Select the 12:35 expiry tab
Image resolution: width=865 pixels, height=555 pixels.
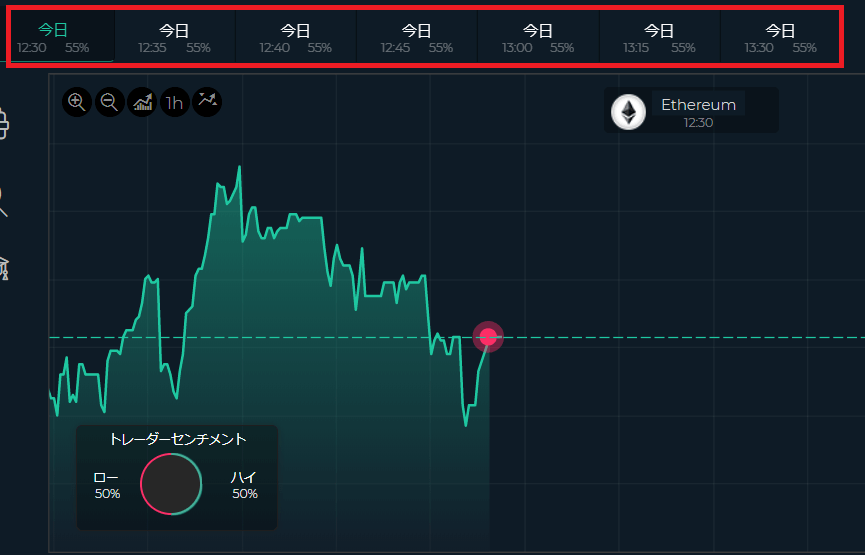(175, 38)
